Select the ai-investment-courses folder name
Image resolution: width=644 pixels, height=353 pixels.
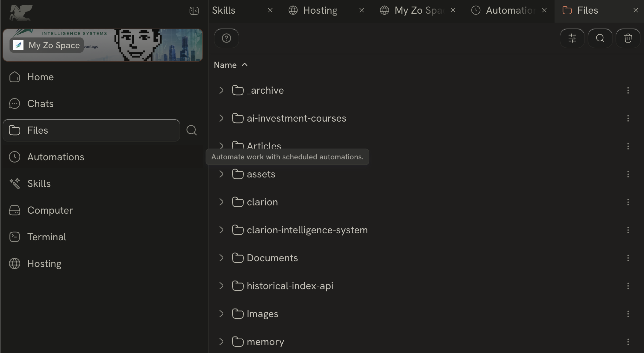click(x=297, y=118)
